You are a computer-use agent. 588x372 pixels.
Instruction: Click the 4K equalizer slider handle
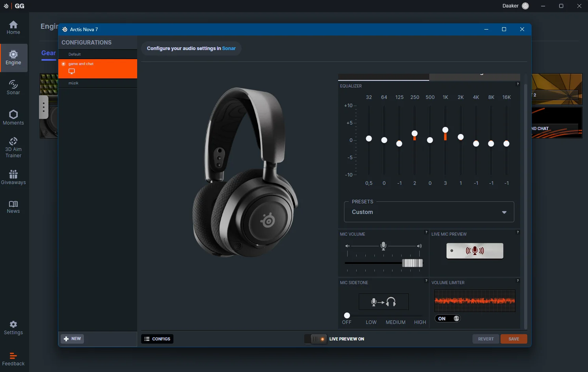pyautogui.click(x=476, y=143)
